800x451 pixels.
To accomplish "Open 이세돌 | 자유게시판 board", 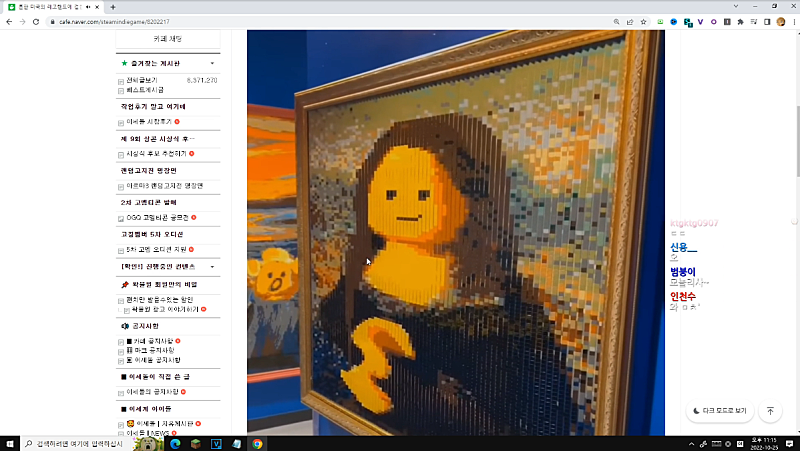I will (x=160, y=424).
